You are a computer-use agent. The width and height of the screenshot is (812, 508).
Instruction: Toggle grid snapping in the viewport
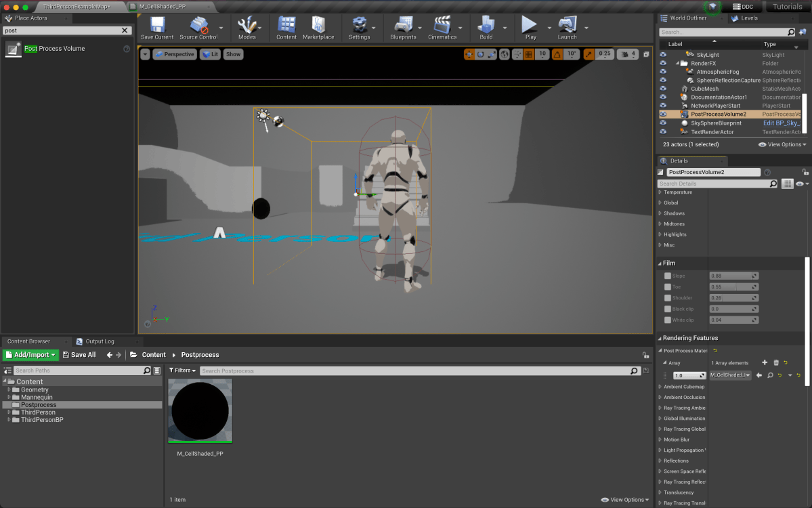click(x=529, y=54)
